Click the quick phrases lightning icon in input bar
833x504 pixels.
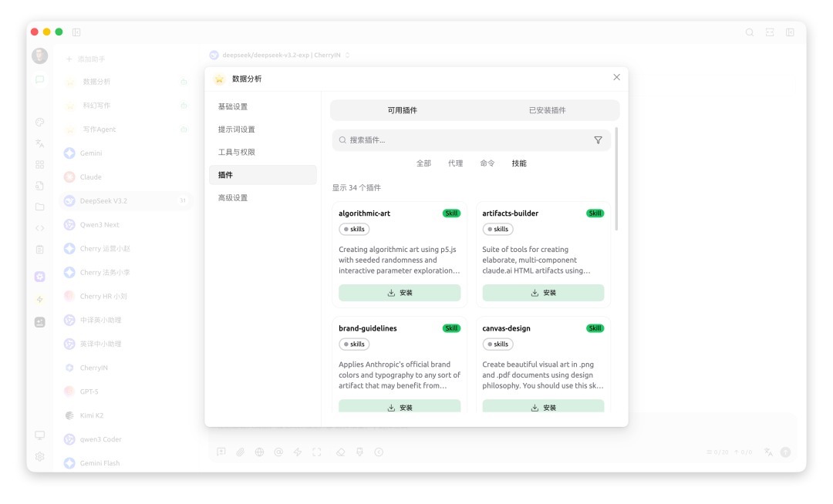click(298, 452)
